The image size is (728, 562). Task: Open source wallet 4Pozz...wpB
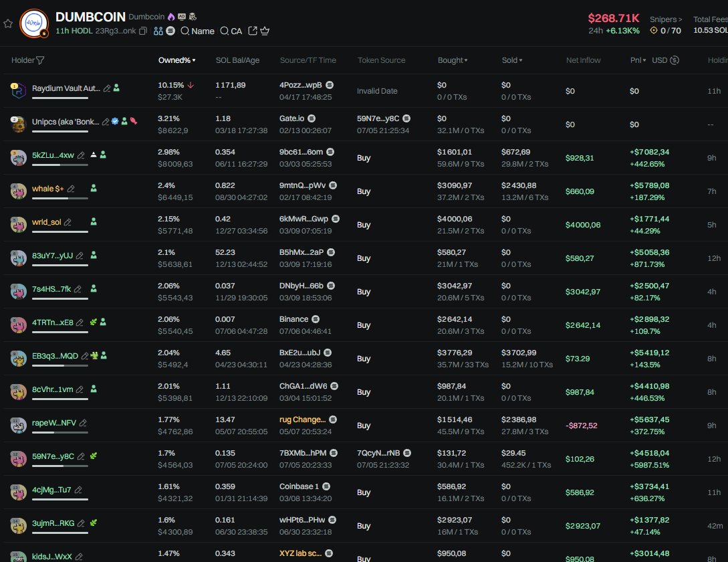coord(300,85)
